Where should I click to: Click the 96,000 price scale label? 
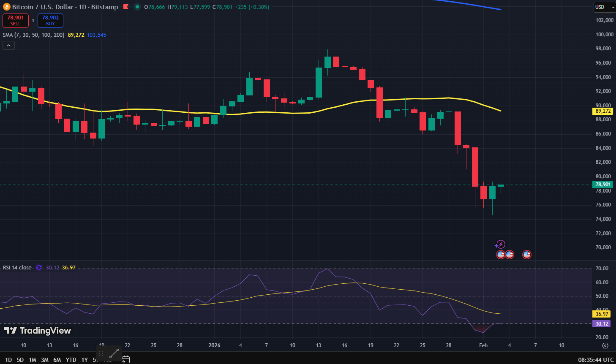[603, 62]
